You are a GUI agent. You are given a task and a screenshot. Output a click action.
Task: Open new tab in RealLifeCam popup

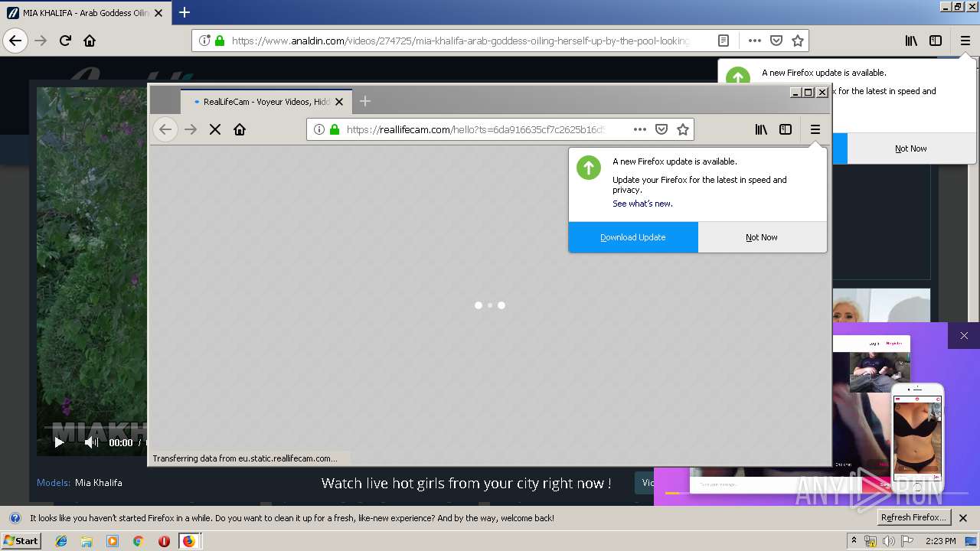tap(365, 101)
